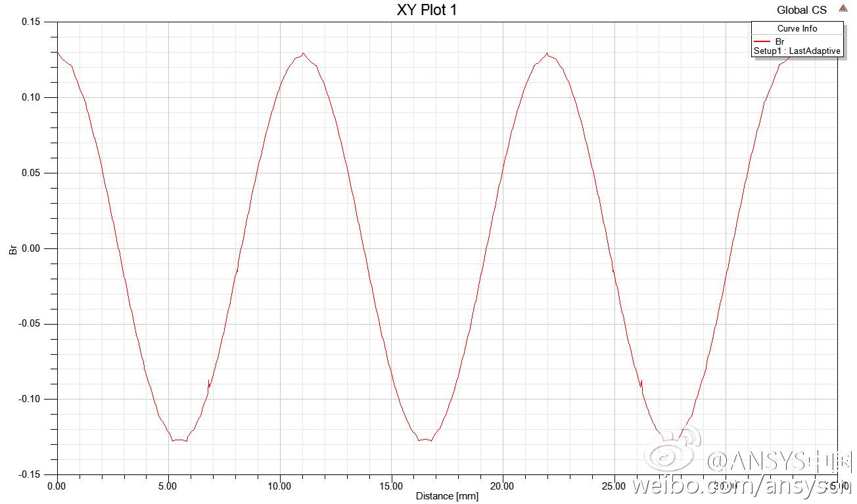This screenshot has height=504, width=857.
Task: Click the X-axis label "10.00"
Action: coord(280,486)
